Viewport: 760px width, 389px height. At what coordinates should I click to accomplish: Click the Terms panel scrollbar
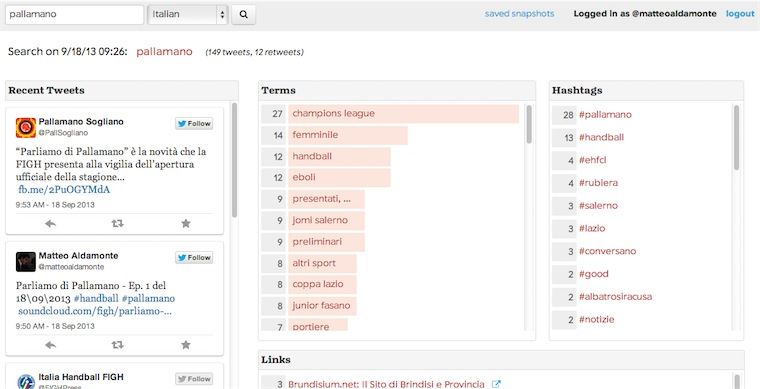(x=529, y=124)
